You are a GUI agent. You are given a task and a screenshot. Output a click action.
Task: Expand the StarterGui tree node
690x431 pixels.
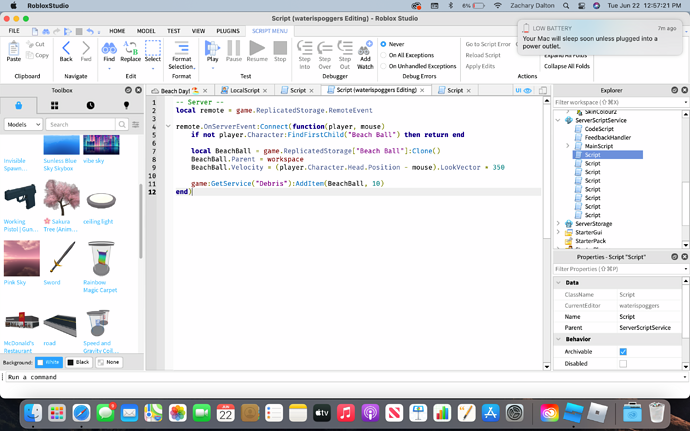point(558,232)
